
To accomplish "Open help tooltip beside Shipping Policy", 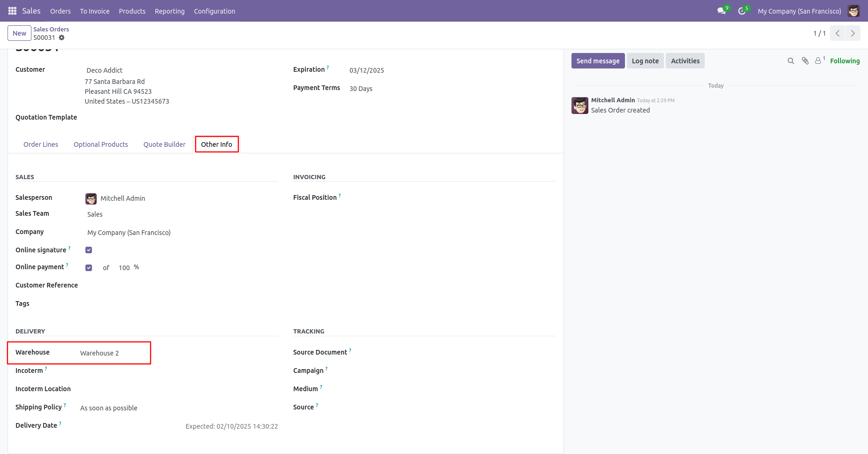I will [65, 405].
